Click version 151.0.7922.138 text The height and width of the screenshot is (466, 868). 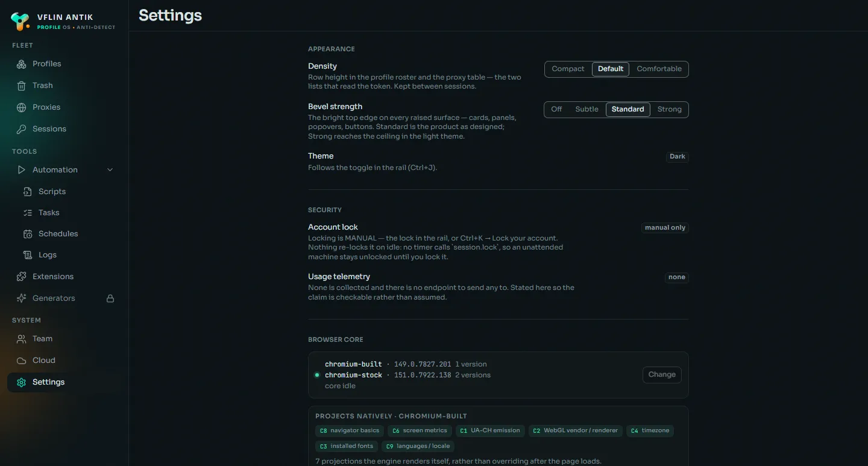coord(423,375)
